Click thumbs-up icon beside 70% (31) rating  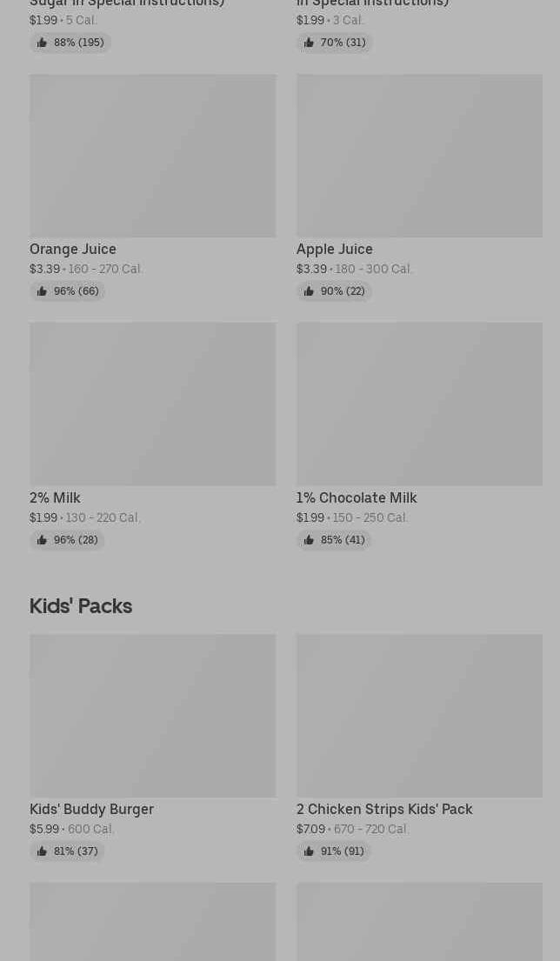click(x=309, y=43)
